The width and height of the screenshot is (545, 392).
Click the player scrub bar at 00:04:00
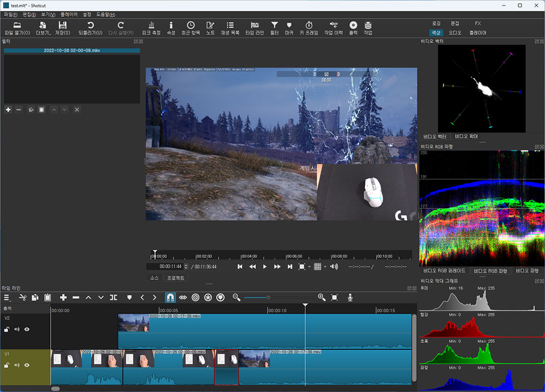point(241,256)
